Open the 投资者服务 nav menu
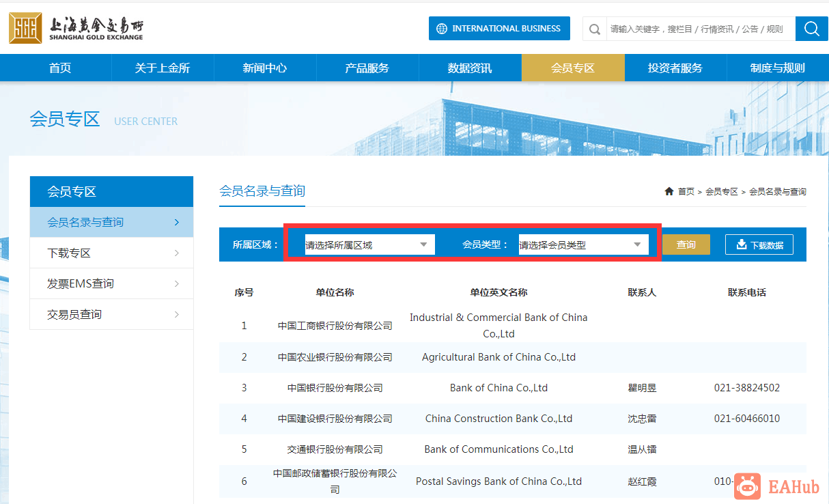Screen dimensions: 829x504 click(x=675, y=68)
